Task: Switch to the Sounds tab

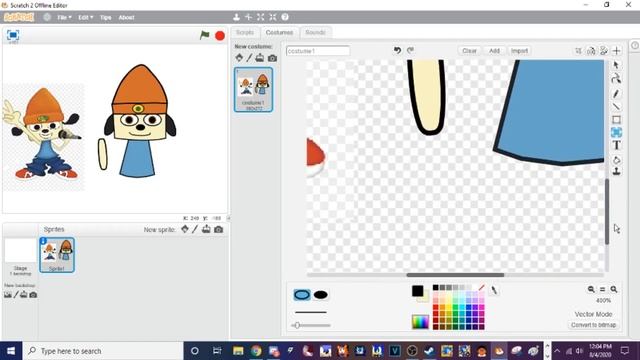Action: (x=316, y=32)
